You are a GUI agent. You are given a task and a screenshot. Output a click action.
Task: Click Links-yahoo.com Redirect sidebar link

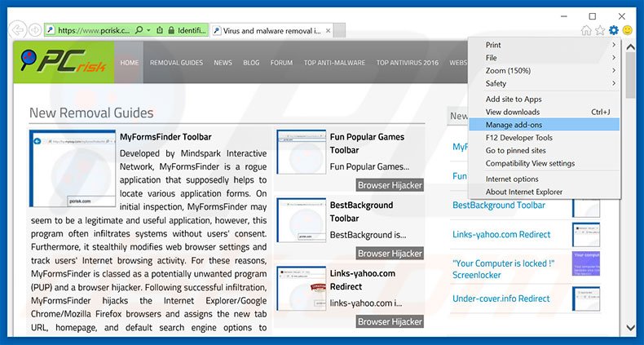click(x=501, y=235)
